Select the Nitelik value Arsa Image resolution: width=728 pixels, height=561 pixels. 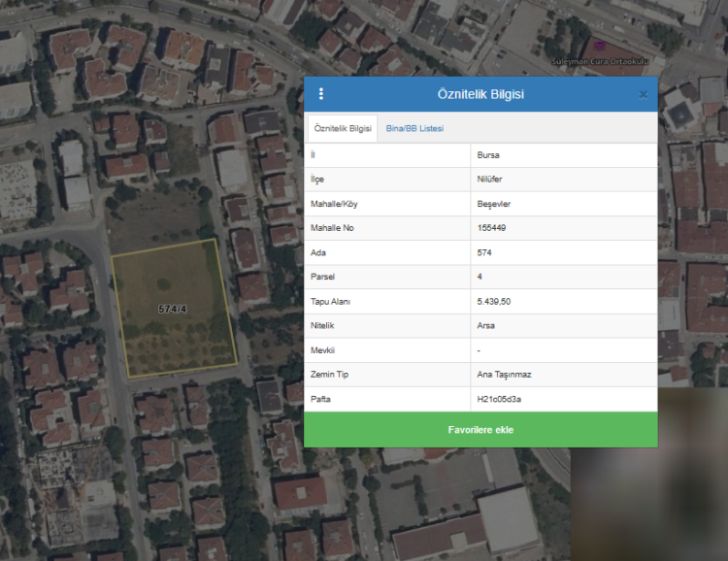tap(486, 326)
